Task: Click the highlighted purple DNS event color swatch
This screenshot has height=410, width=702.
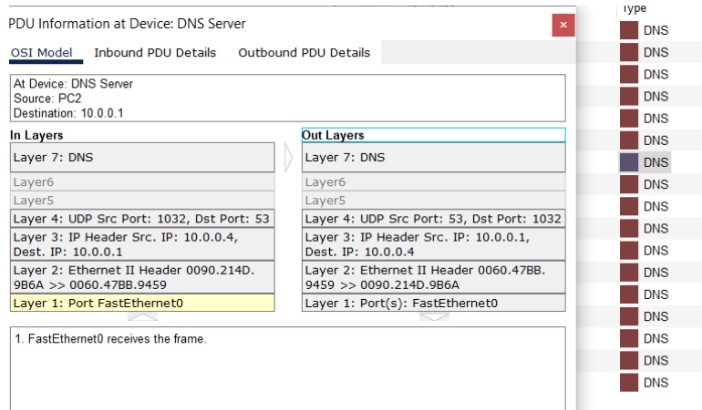Action: point(629,162)
